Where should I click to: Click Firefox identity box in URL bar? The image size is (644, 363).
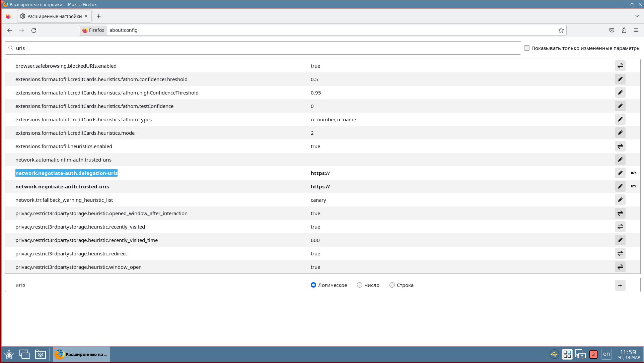tap(93, 30)
